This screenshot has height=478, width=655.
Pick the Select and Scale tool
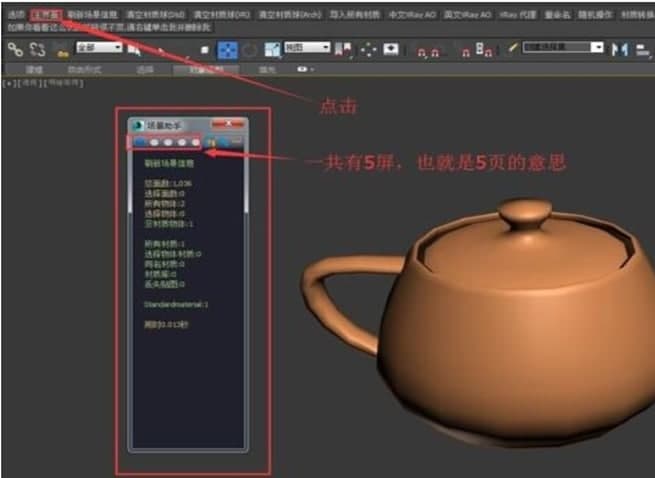click(272, 50)
